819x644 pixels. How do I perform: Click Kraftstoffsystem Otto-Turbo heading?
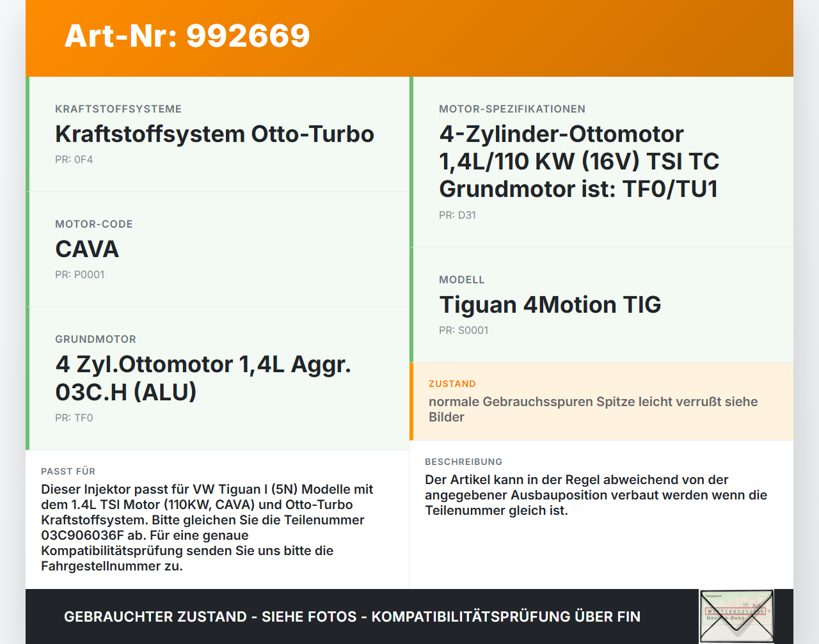pyautogui.click(x=214, y=134)
